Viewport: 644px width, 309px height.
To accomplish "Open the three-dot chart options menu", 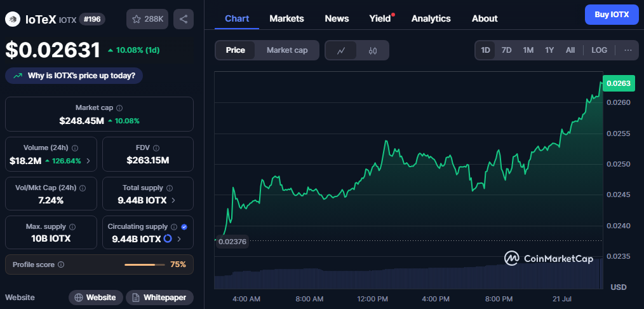I will pyautogui.click(x=628, y=50).
